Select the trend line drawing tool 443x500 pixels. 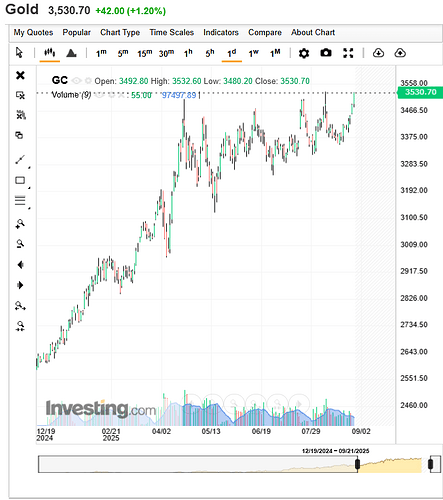(x=20, y=160)
